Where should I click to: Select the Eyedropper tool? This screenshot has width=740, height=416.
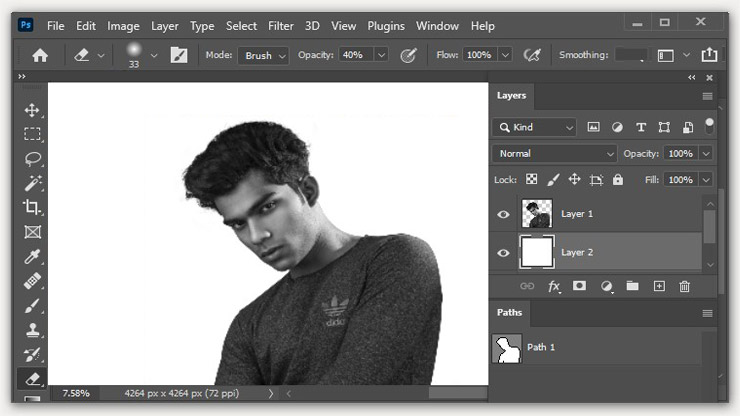[x=32, y=256]
